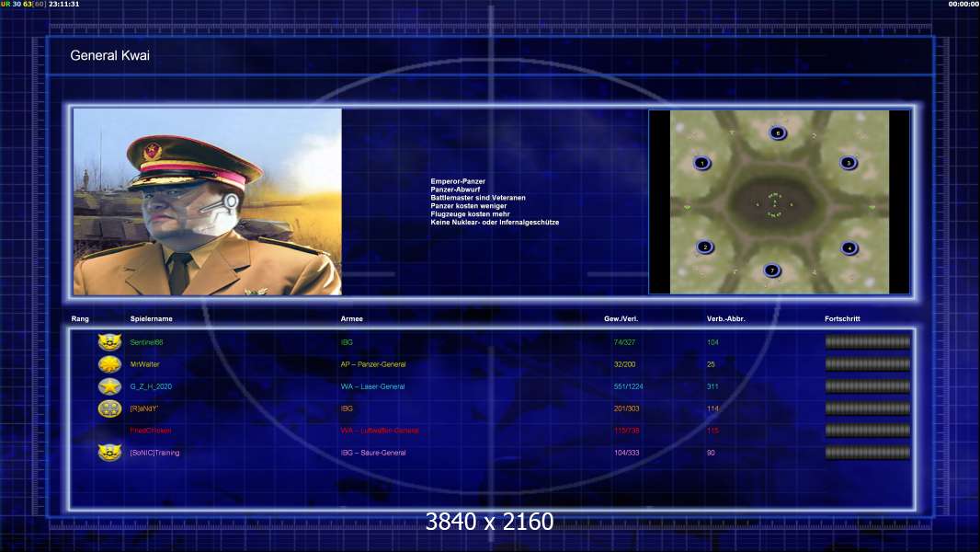The image size is (980, 552).
Task: Click the map preview's dark central crater
Action: 774,204
